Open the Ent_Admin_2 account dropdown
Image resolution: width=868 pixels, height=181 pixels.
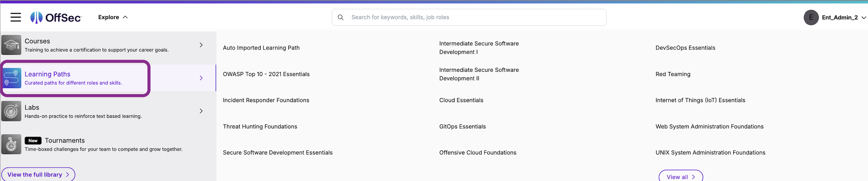(x=844, y=17)
